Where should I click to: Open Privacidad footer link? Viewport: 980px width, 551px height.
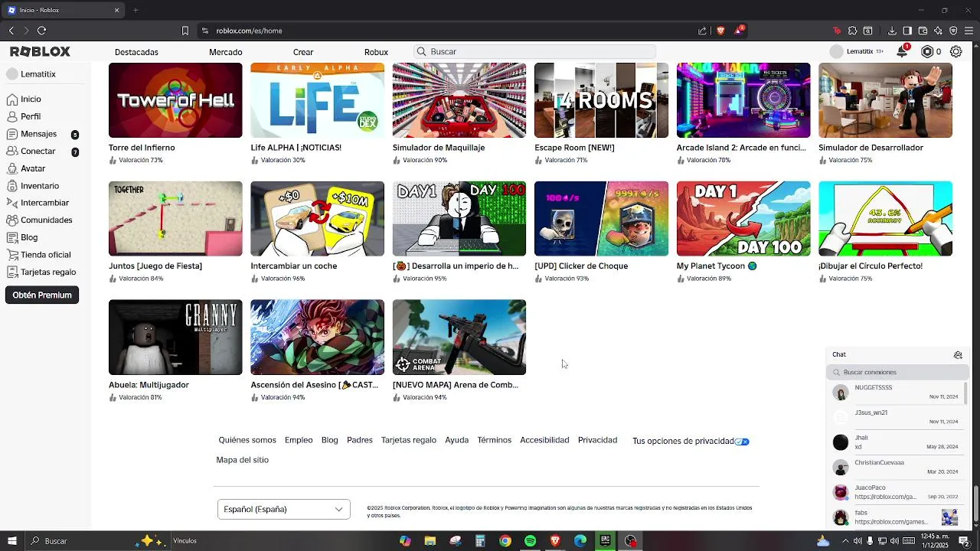[x=597, y=440]
